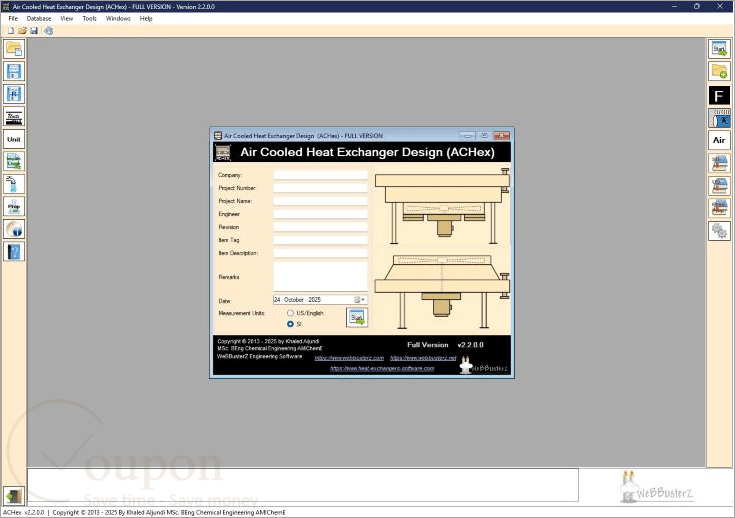Click the Open folder icon in top toolbar

(x=22, y=31)
